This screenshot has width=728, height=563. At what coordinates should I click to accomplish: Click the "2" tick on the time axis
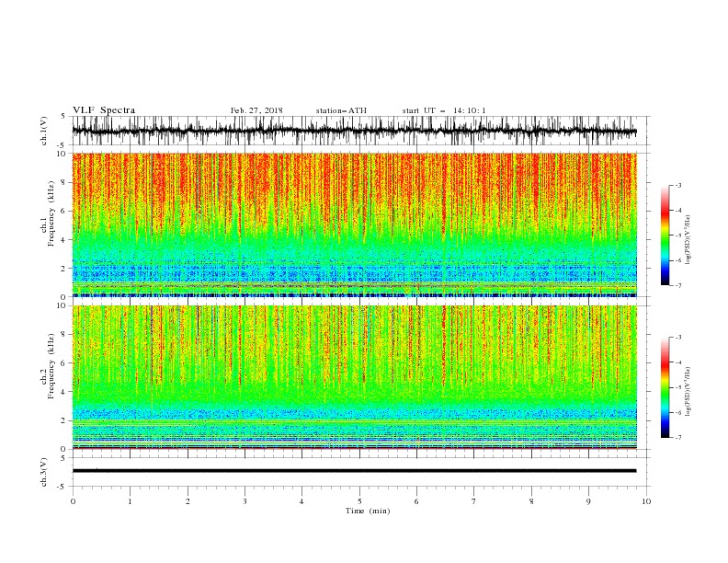(x=188, y=501)
